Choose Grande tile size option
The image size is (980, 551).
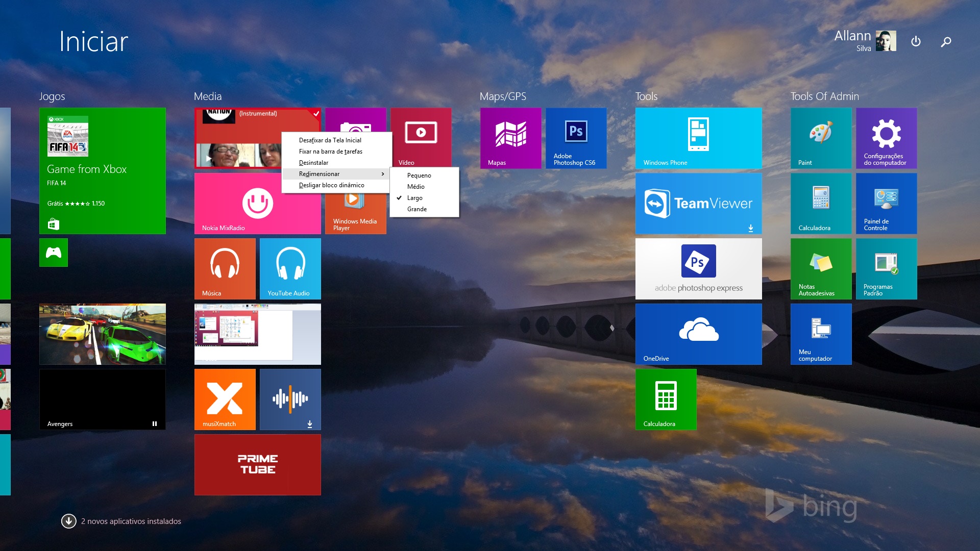pyautogui.click(x=417, y=209)
